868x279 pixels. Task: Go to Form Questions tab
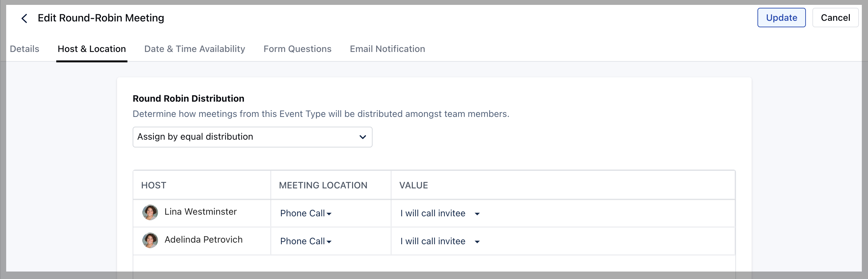click(297, 49)
